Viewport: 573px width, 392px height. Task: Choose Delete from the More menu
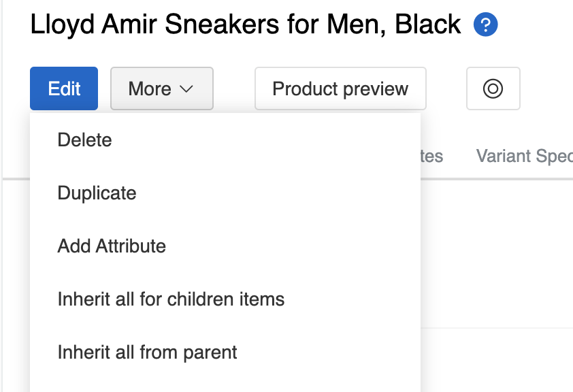point(85,140)
